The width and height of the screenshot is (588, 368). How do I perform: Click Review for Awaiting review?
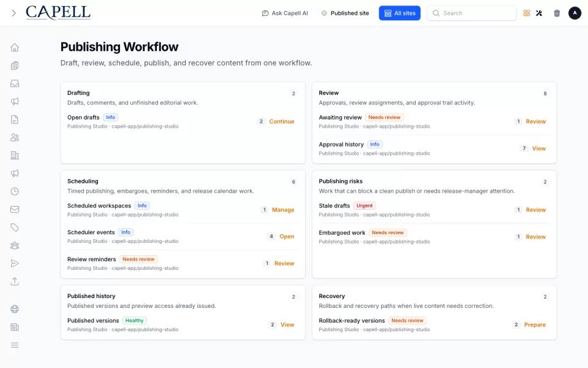pyautogui.click(x=535, y=121)
